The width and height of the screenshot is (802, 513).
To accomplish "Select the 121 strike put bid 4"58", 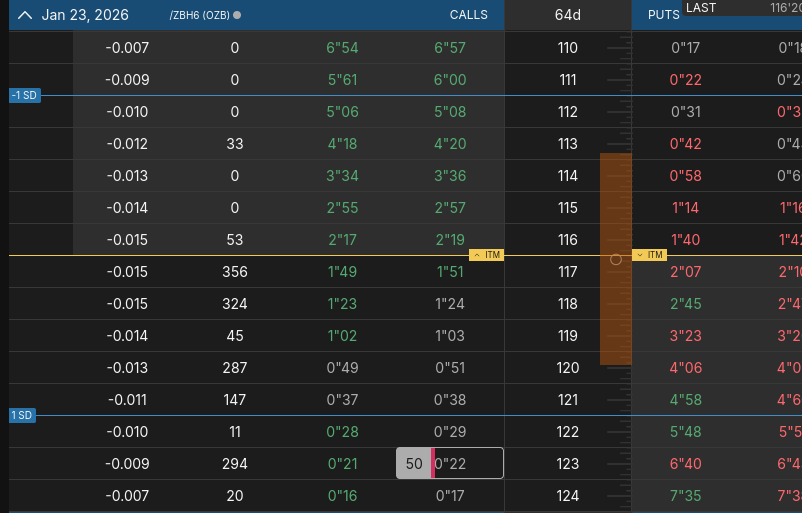I will pos(685,399).
